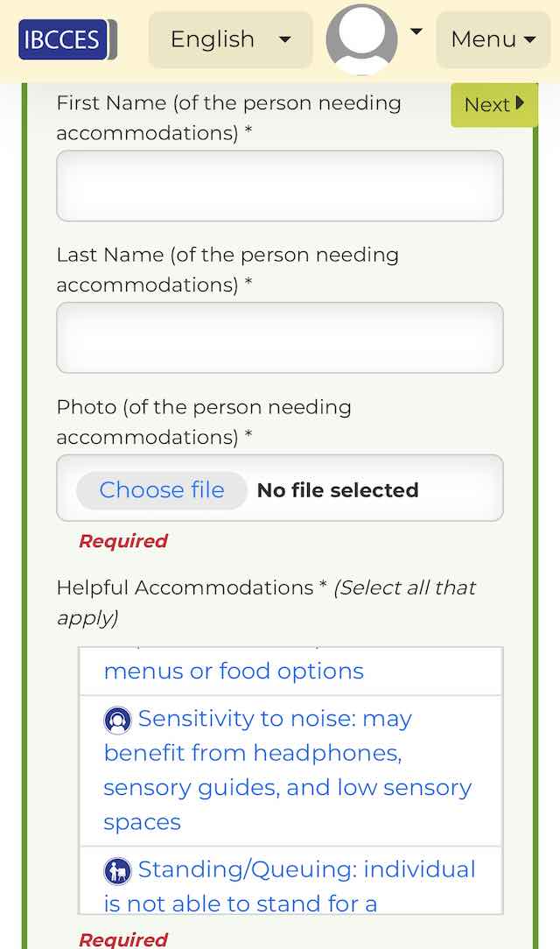Image resolution: width=560 pixels, height=949 pixels.
Task: Open the Menu dropdown
Action: [493, 40]
